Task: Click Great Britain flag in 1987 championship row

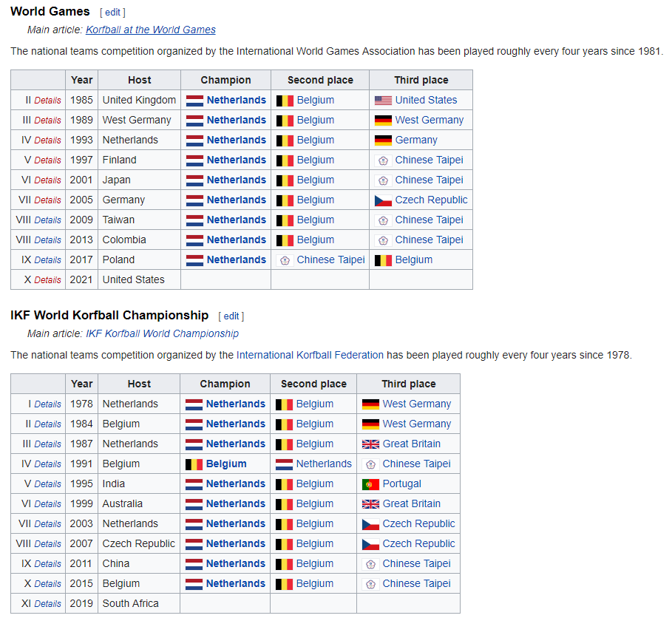Action: click(370, 444)
